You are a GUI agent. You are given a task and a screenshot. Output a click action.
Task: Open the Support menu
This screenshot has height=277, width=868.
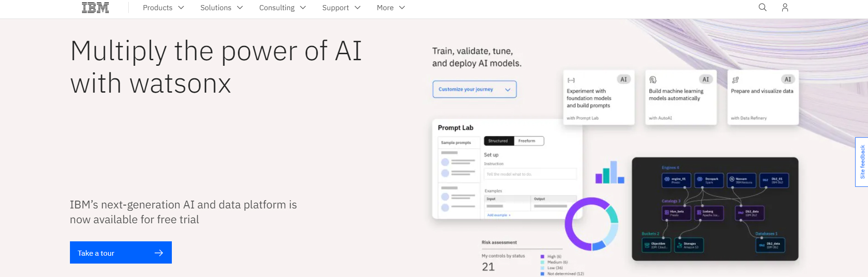[341, 7]
